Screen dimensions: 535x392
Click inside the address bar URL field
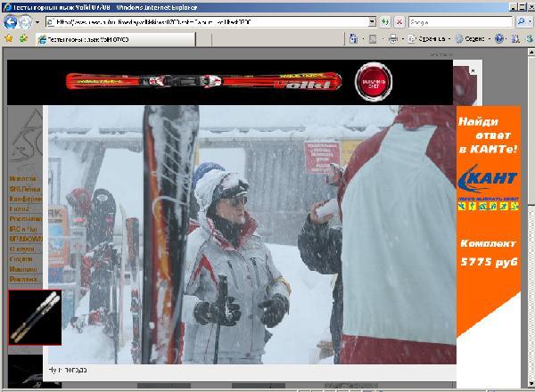(x=207, y=22)
